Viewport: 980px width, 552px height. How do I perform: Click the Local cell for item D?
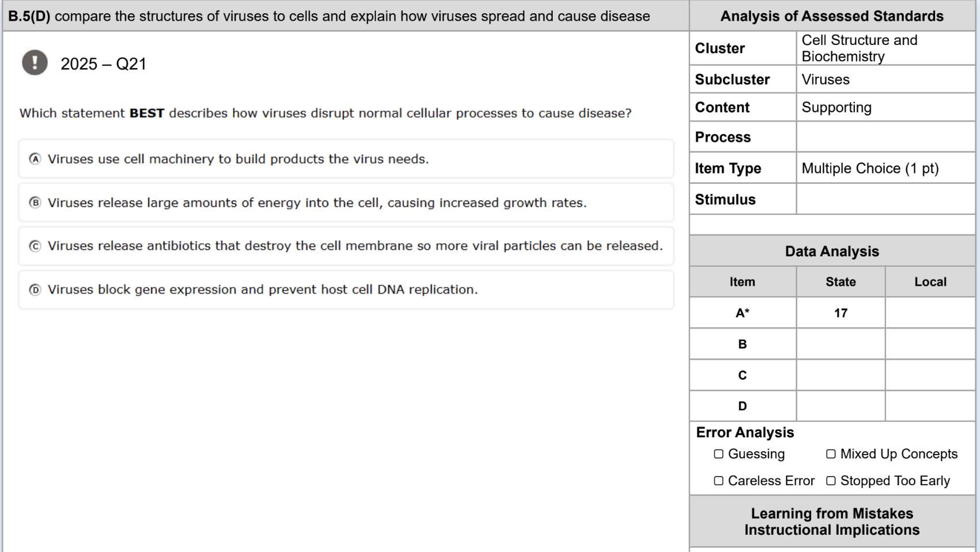[x=930, y=406]
